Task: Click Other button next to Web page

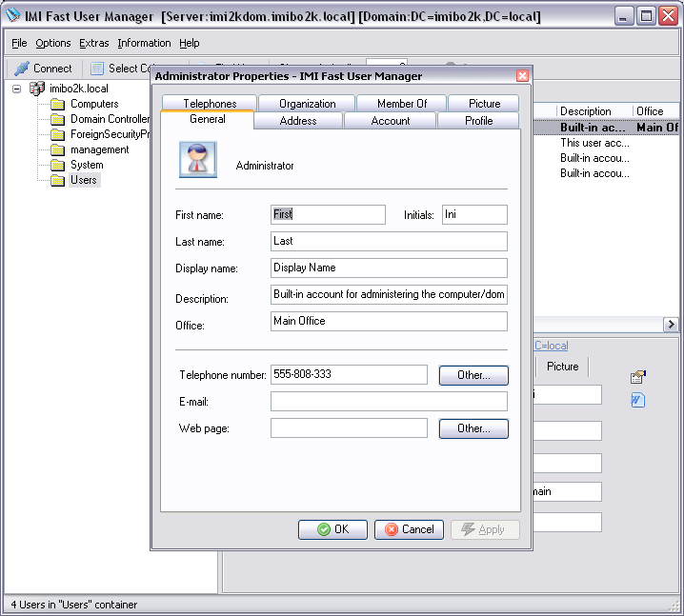Action: 473,428
